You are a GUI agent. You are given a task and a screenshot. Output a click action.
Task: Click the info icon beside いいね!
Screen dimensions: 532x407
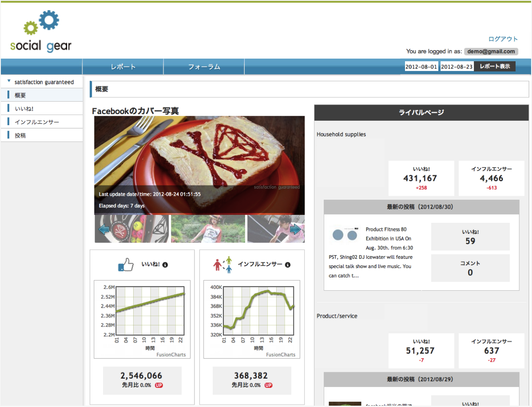pyautogui.click(x=165, y=265)
